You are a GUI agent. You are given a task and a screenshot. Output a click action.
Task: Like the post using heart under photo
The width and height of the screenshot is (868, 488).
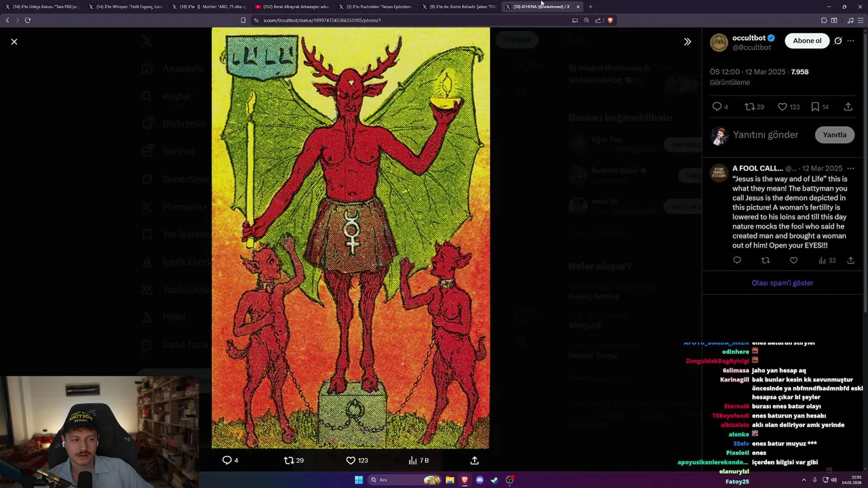[351, 460]
